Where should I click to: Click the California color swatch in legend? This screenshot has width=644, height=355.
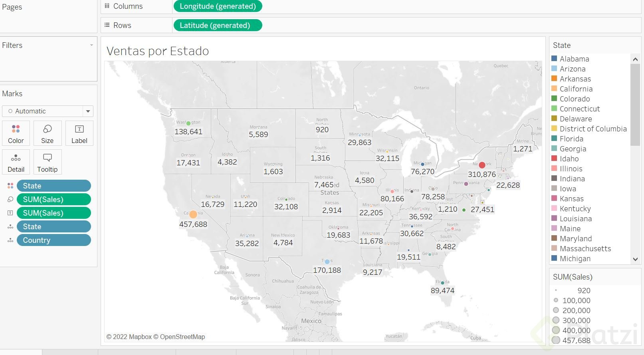(x=554, y=89)
